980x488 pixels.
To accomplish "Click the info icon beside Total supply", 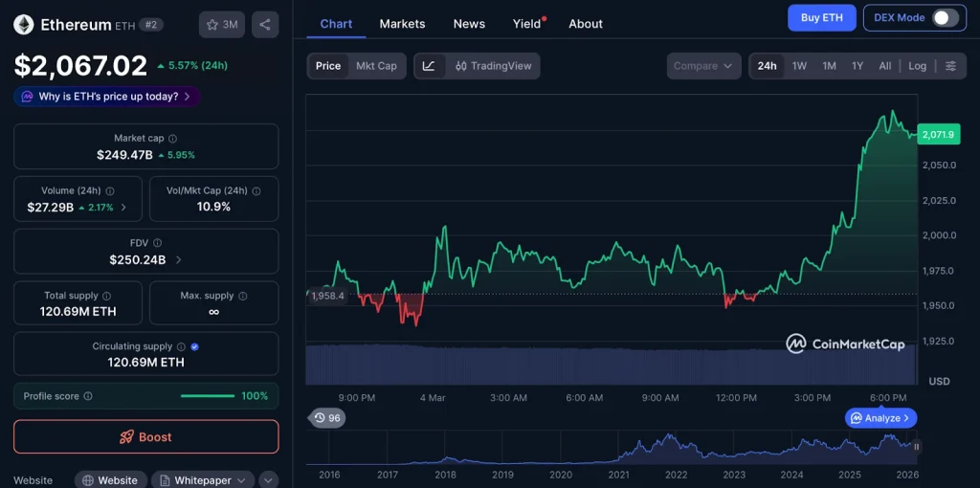I will [x=106, y=296].
